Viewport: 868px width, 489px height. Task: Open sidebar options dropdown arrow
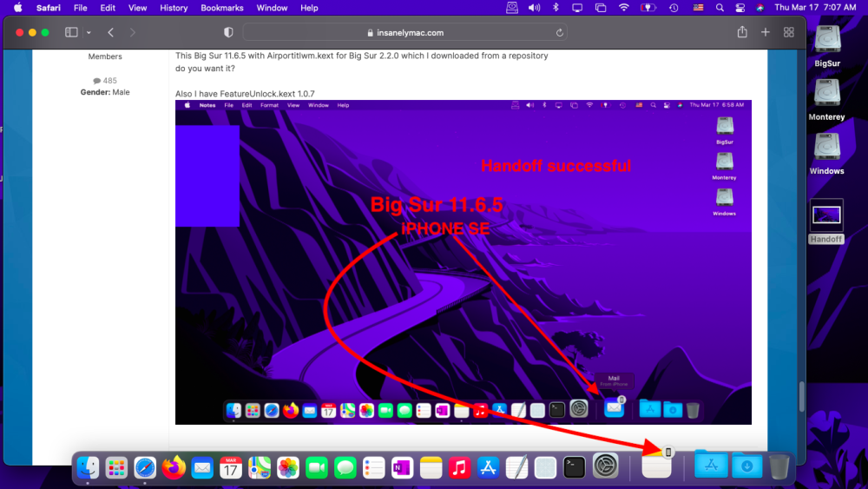pos(89,32)
